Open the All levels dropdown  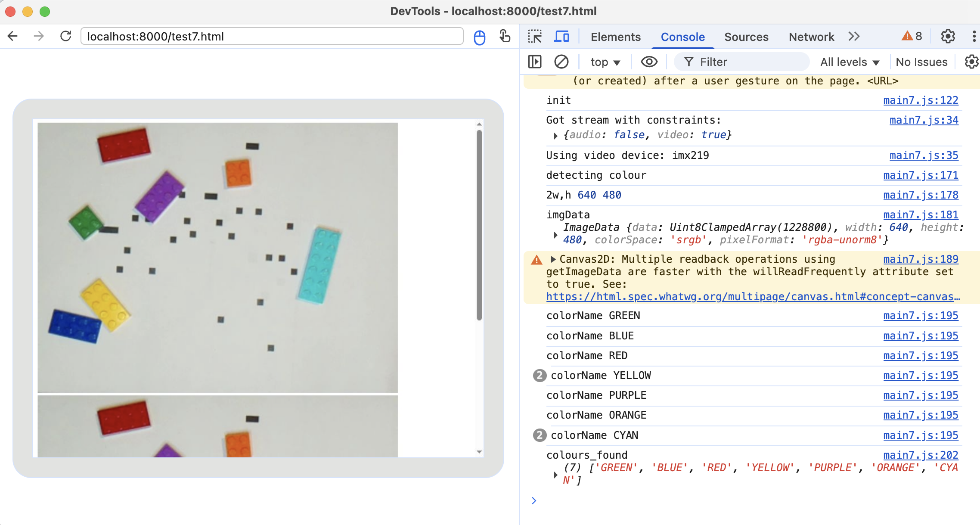click(x=849, y=62)
